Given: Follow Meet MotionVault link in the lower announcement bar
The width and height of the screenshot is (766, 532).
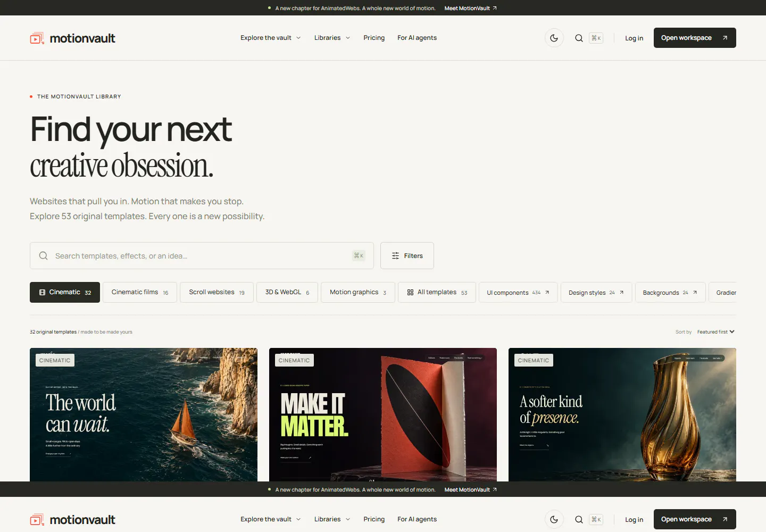Looking at the screenshot, I should coord(471,489).
